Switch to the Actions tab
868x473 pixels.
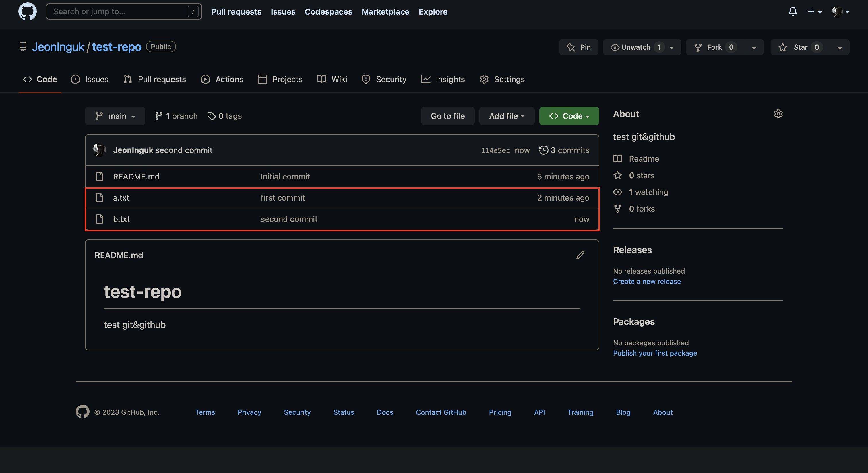(222, 79)
